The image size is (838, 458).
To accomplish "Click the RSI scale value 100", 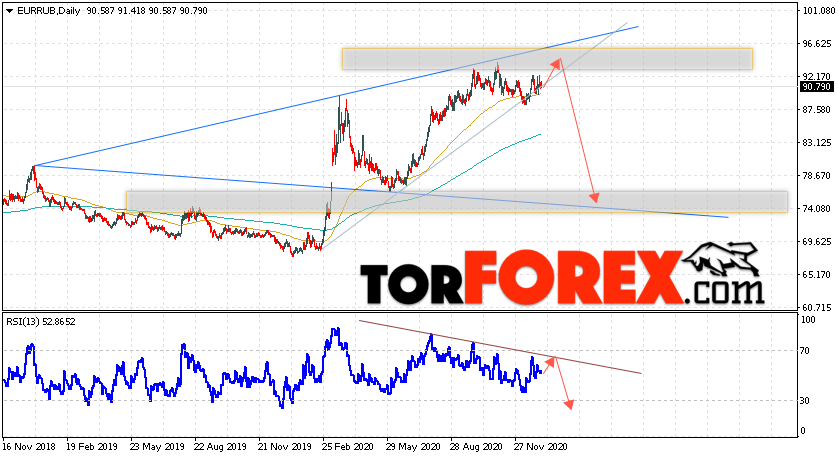I will (809, 320).
